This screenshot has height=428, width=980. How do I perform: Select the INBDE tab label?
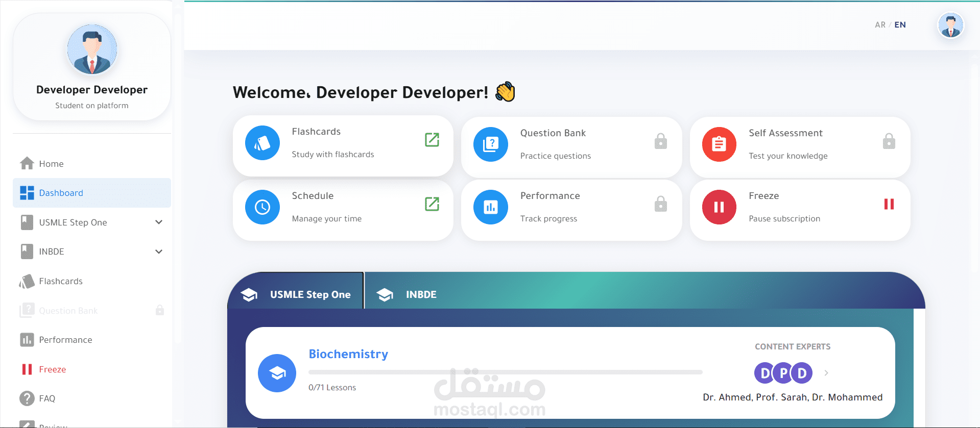click(421, 294)
